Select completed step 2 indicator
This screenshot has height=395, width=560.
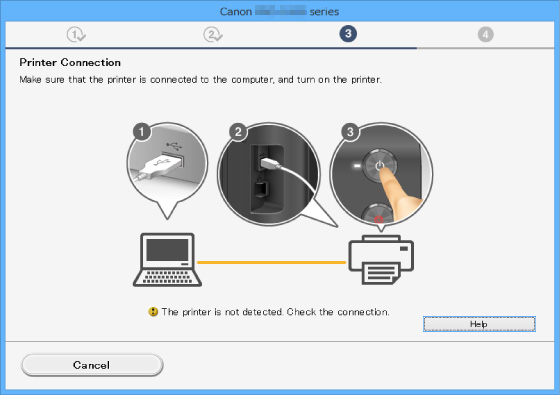[x=213, y=35]
